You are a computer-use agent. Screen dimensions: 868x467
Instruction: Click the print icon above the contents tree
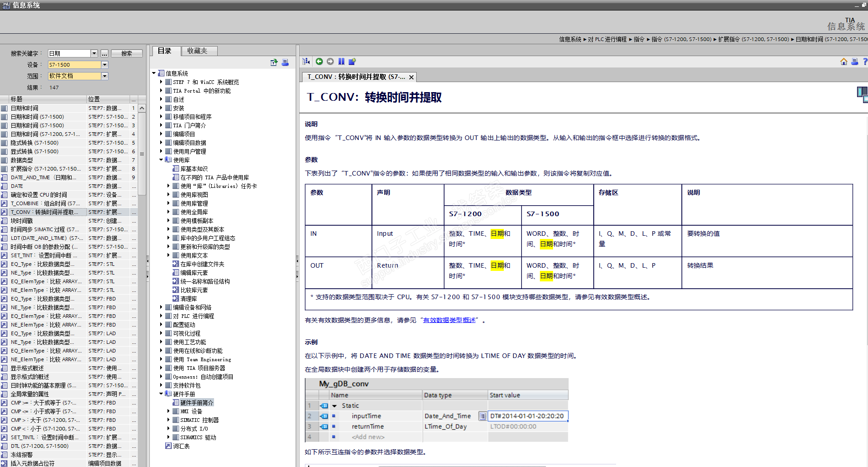click(x=285, y=62)
